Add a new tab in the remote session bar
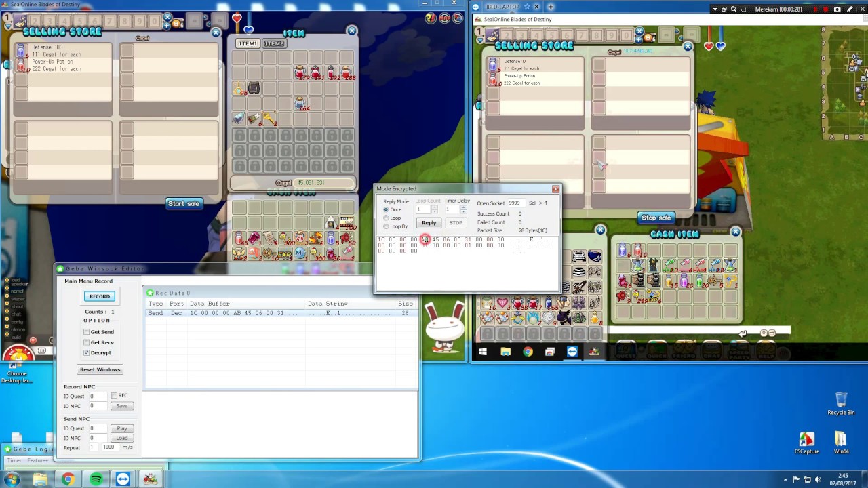The image size is (868, 488). click(x=551, y=7)
